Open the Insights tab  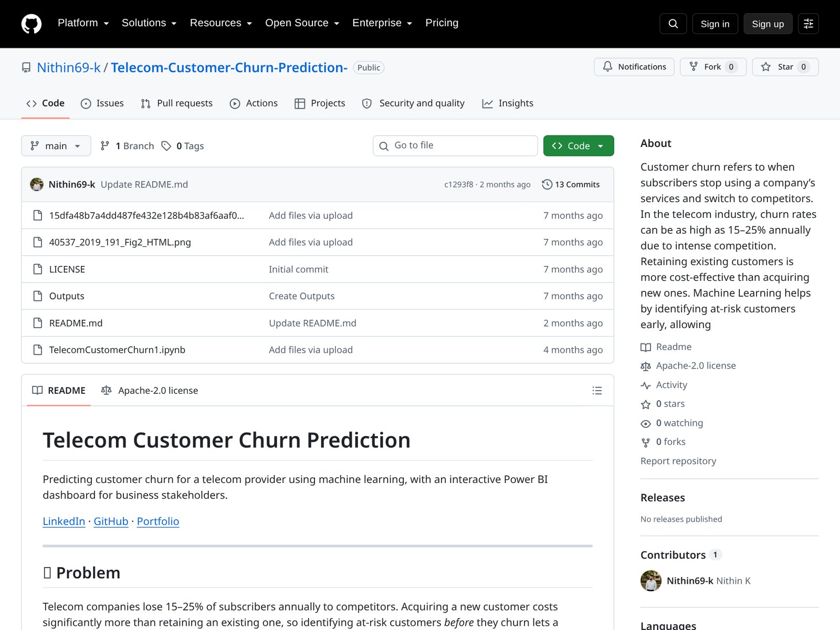tap(508, 103)
